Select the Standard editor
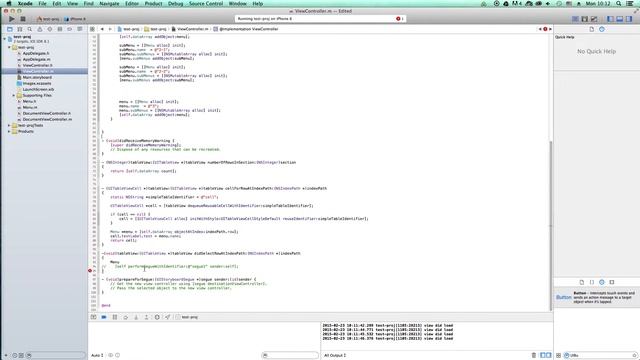The image size is (640, 360). pyautogui.click(x=575, y=19)
